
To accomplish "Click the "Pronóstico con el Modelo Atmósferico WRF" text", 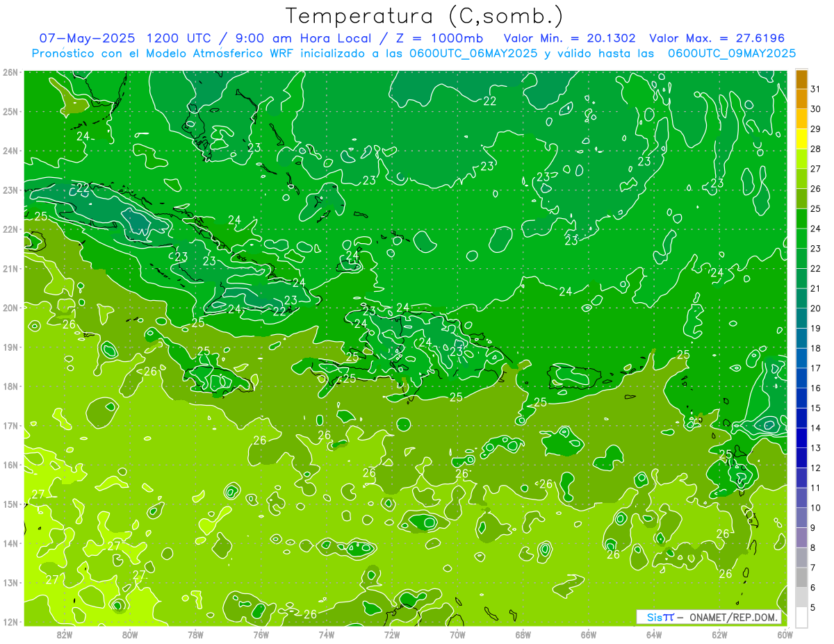I will pos(163,53).
